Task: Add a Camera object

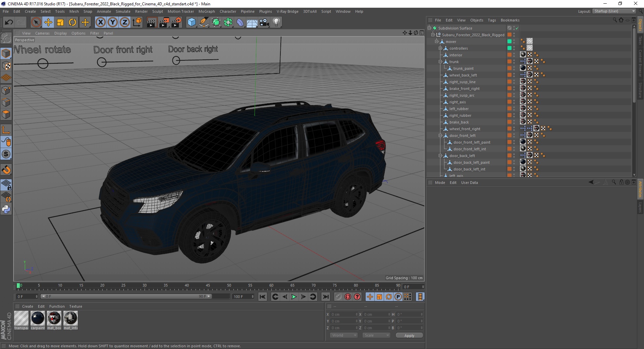Action: (264, 22)
